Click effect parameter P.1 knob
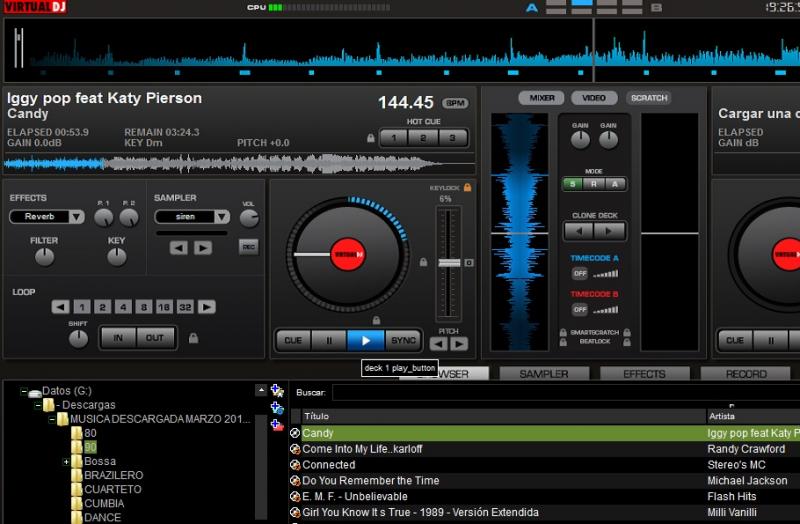Image resolution: width=800 pixels, height=524 pixels. coord(104,218)
